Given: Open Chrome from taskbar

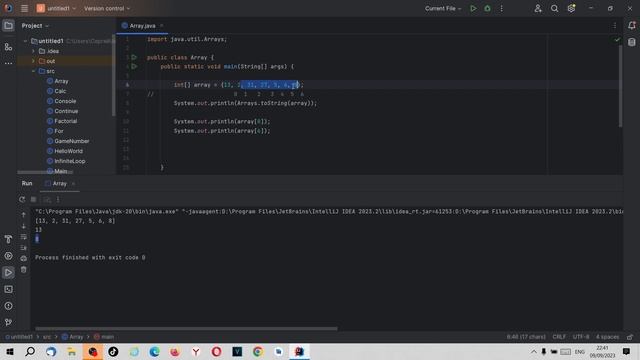Looking at the screenshot, I should (x=258, y=351).
